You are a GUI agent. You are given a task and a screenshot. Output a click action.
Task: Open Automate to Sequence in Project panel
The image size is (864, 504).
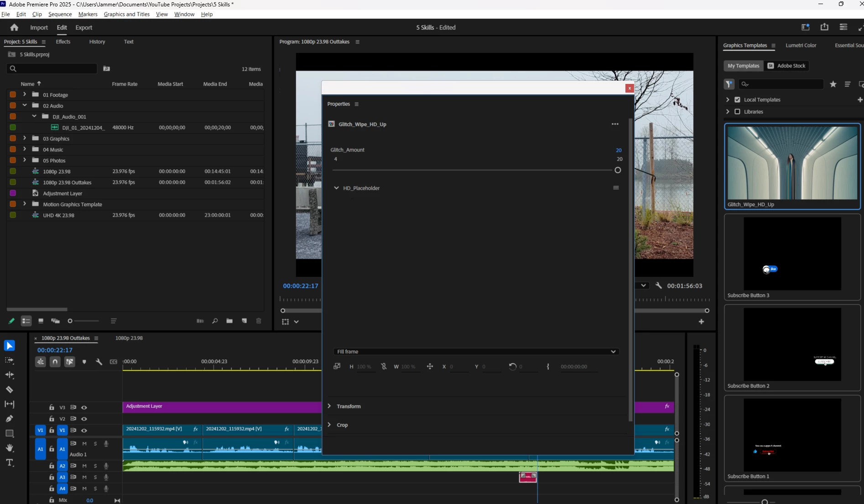pyautogui.click(x=200, y=321)
